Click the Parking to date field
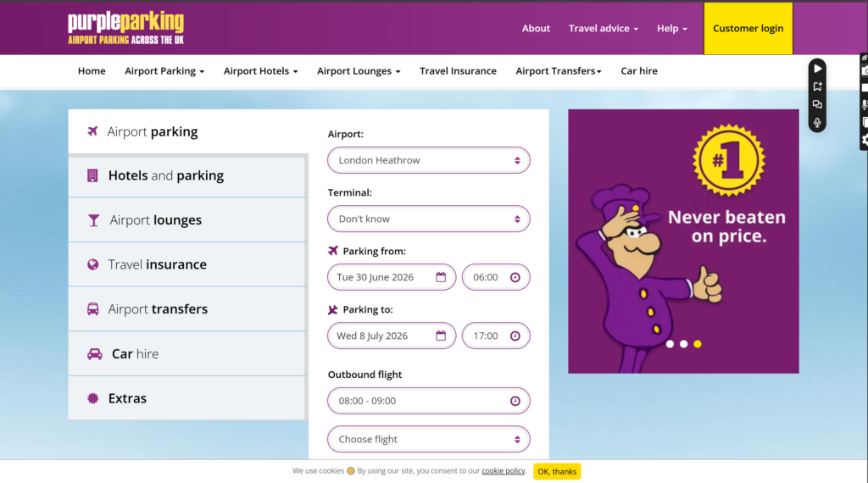The width and height of the screenshot is (868, 483). [x=392, y=336]
